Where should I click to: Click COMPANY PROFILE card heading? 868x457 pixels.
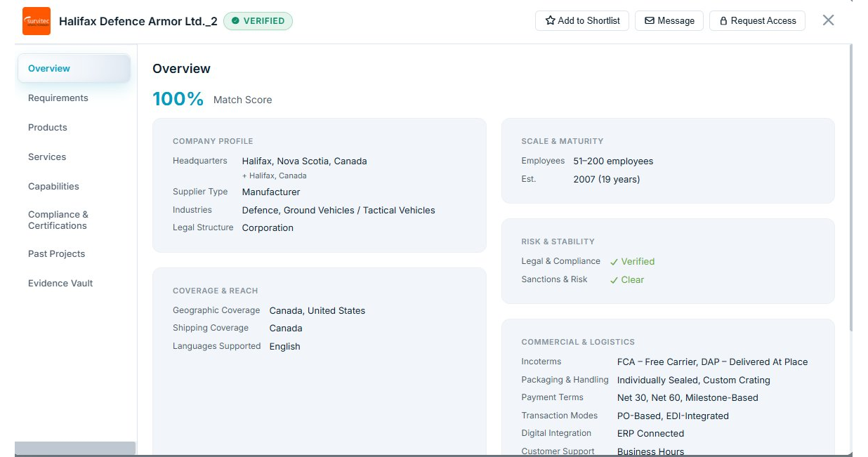(213, 141)
